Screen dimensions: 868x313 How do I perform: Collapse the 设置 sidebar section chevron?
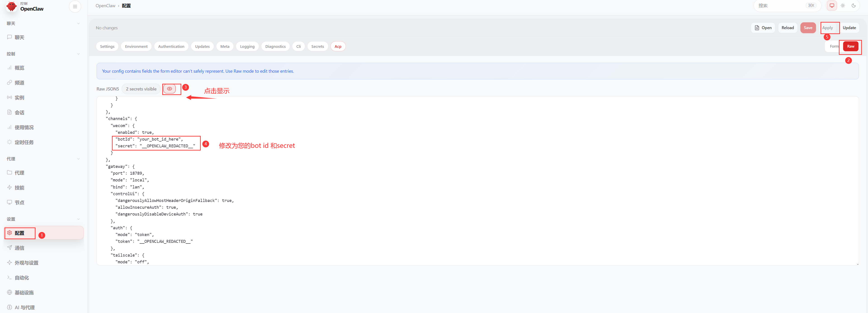pos(78,219)
